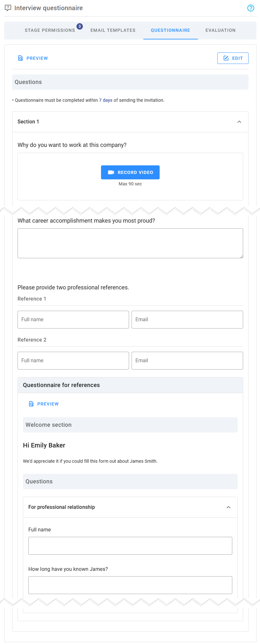Click the career accomplishment answer box
The image size is (260, 644).
point(130,243)
